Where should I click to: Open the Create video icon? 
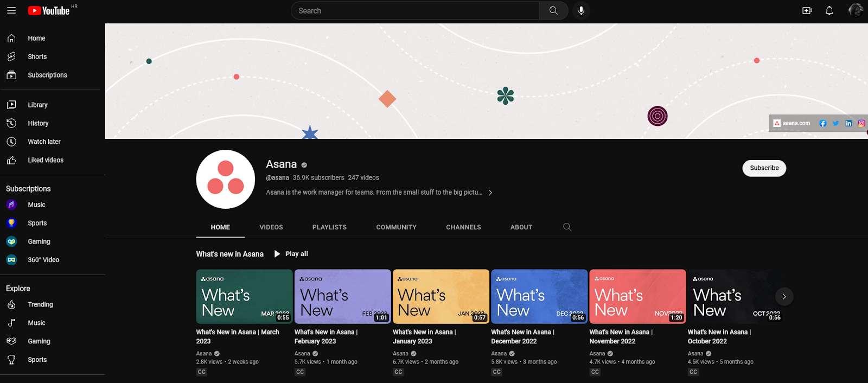click(x=807, y=11)
